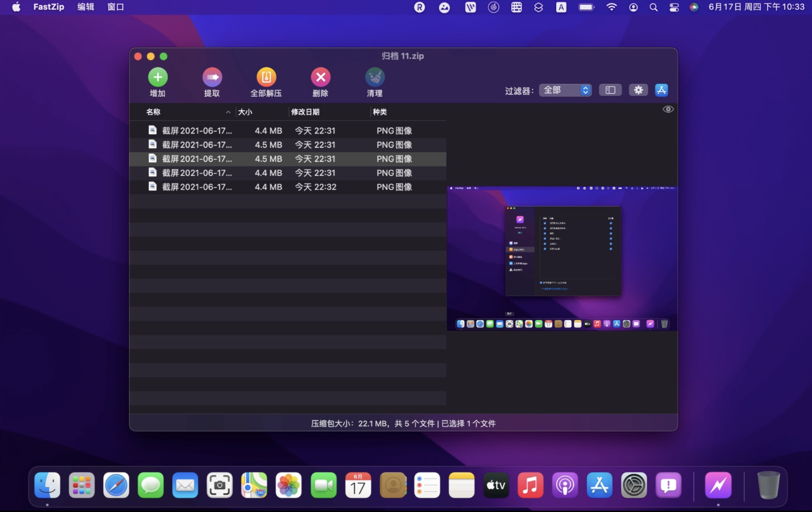Click the menu bar date and time
The width and height of the screenshot is (812, 512).
[x=757, y=7]
